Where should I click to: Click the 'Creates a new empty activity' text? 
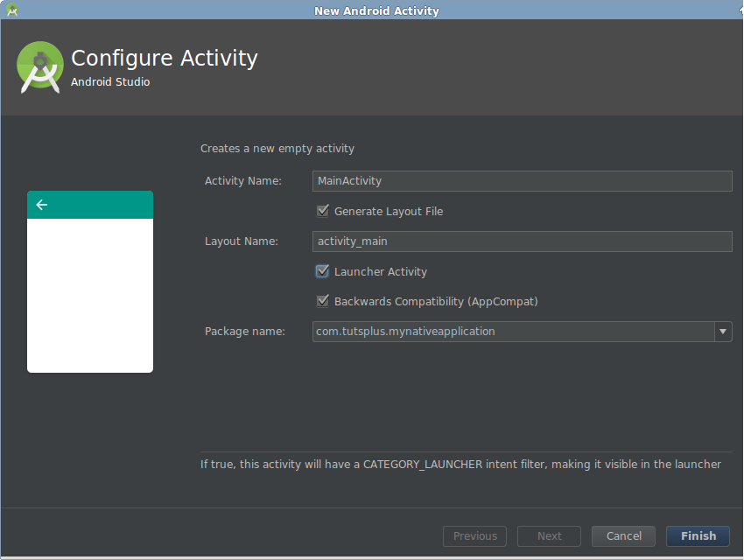[277, 149]
